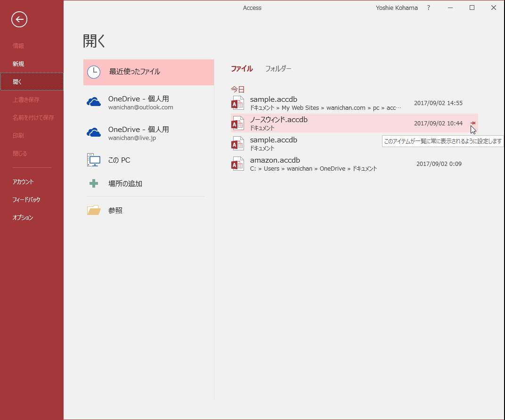The height and width of the screenshot is (420, 505).
Task: Open アカウント page
Action: click(23, 182)
